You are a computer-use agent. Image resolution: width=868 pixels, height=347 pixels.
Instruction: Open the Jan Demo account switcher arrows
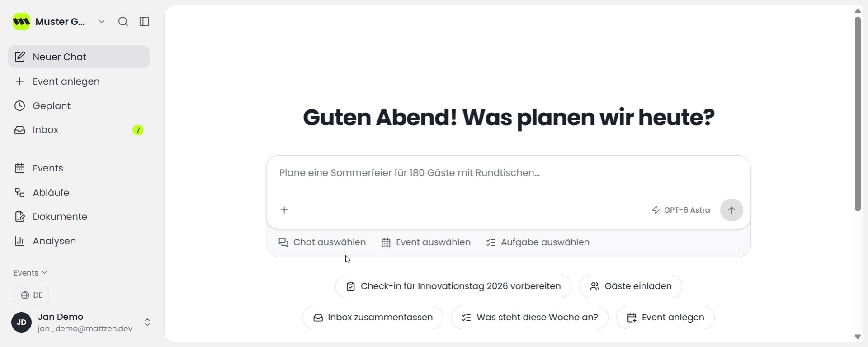147,323
